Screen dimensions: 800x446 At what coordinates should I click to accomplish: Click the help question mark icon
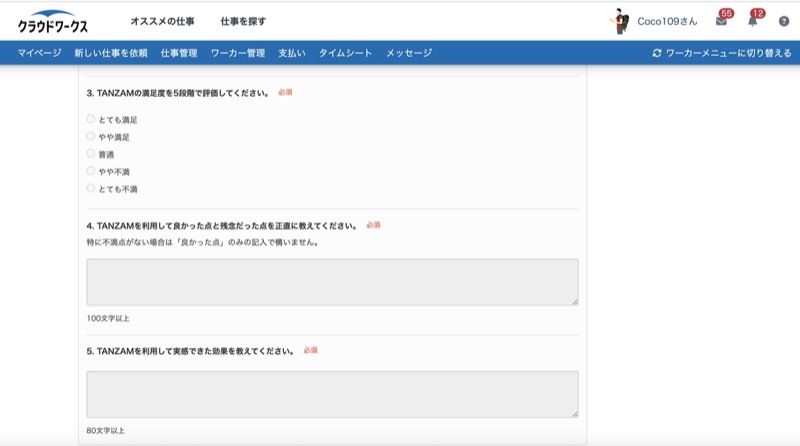pos(784,21)
